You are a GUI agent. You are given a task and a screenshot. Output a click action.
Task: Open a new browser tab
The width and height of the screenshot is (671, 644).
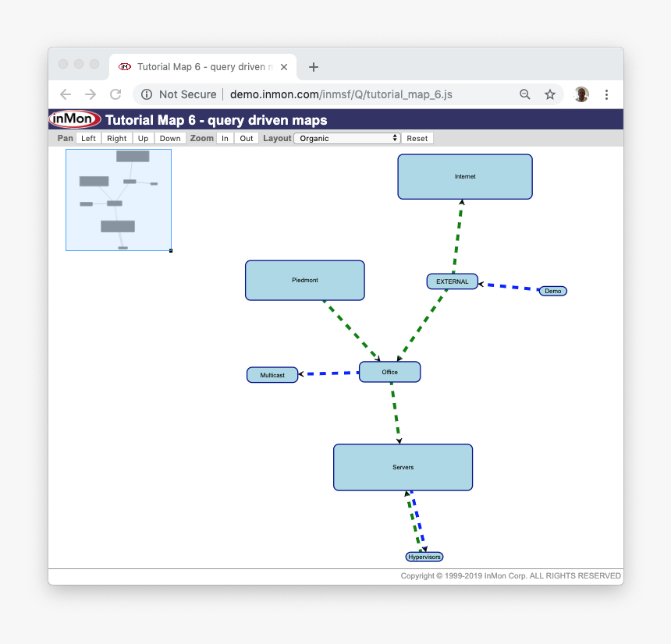(314, 67)
